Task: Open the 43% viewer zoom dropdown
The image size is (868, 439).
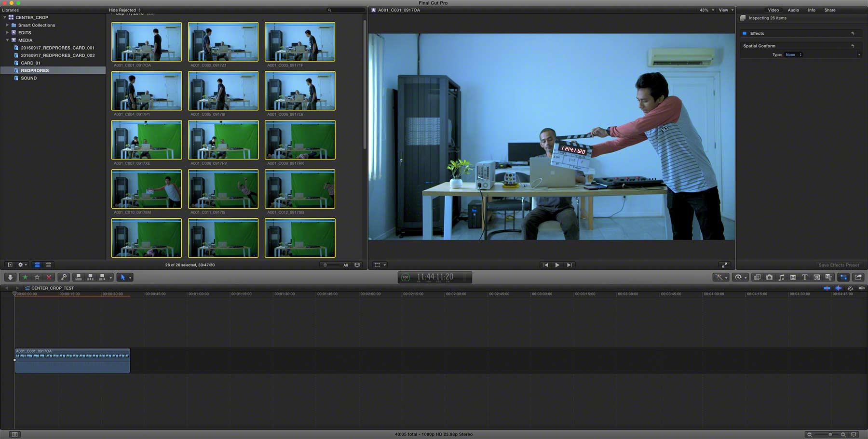Action: pyautogui.click(x=707, y=10)
